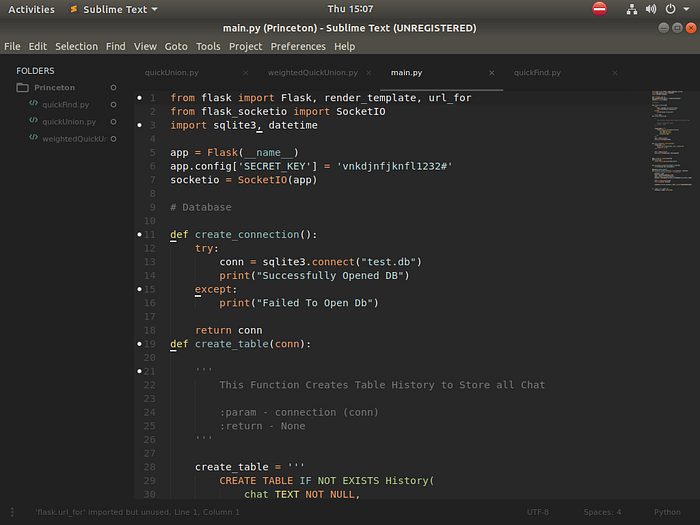Screen dimensions: 700x525
Task: Open the status bar panel switcher icon
Action: [x=12, y=512]
